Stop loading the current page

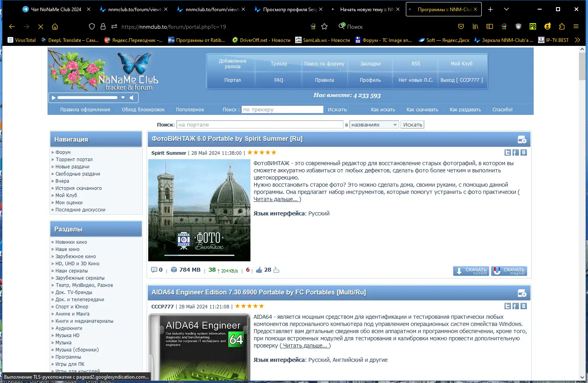click(x=41, y=27)
